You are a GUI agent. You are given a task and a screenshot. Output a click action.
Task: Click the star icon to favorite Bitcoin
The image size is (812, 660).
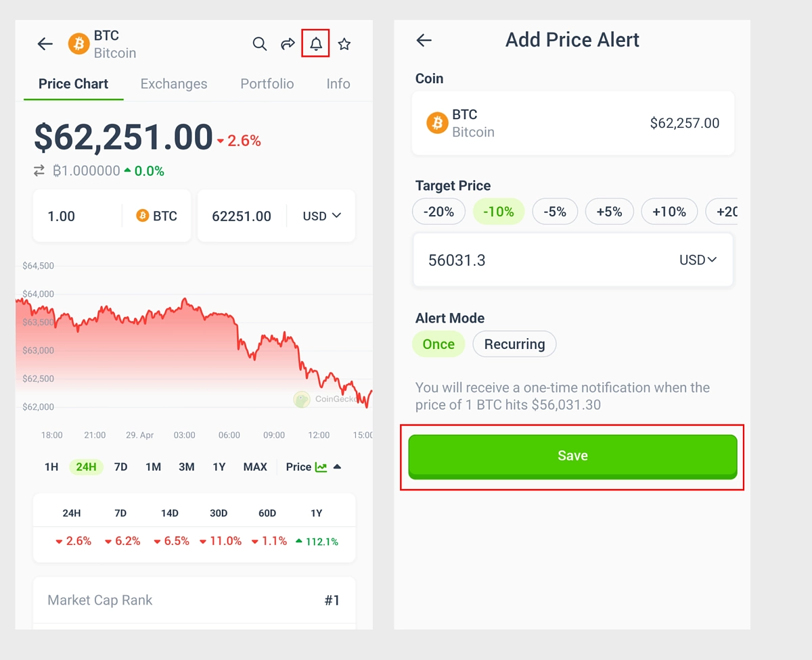344,43
